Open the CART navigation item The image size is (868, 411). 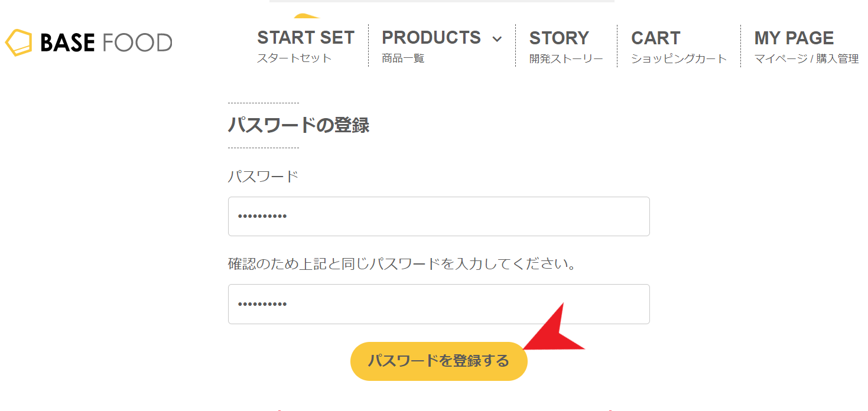656,38
